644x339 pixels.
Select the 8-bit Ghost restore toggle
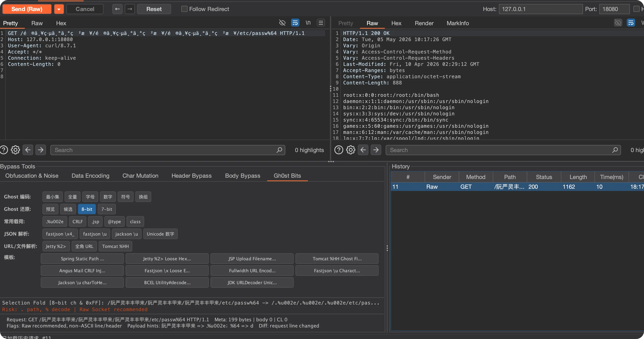point(87,209)
